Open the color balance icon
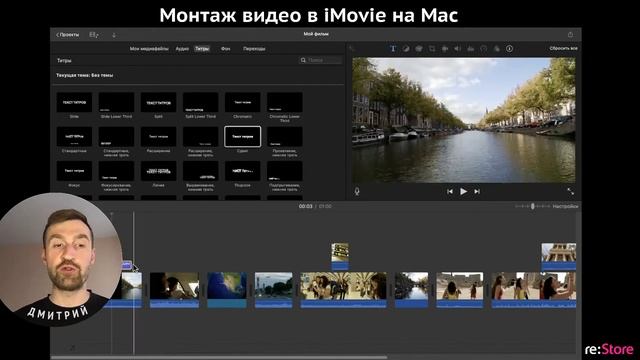640x360 pixels. pos(406,49)
